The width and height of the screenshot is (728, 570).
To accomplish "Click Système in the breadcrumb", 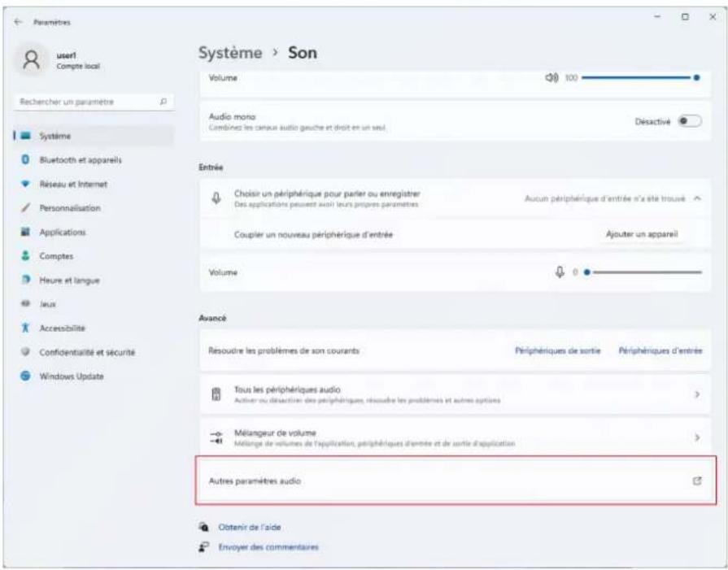I will (230, 53).
